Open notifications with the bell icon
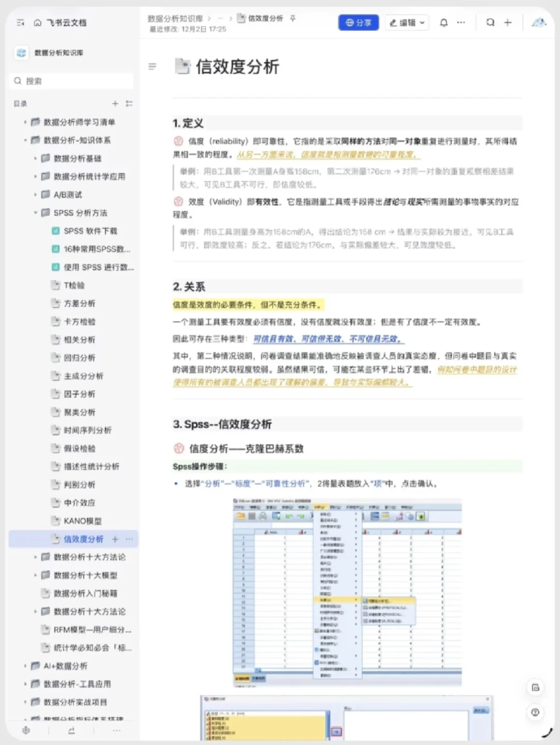 [444, 23]
